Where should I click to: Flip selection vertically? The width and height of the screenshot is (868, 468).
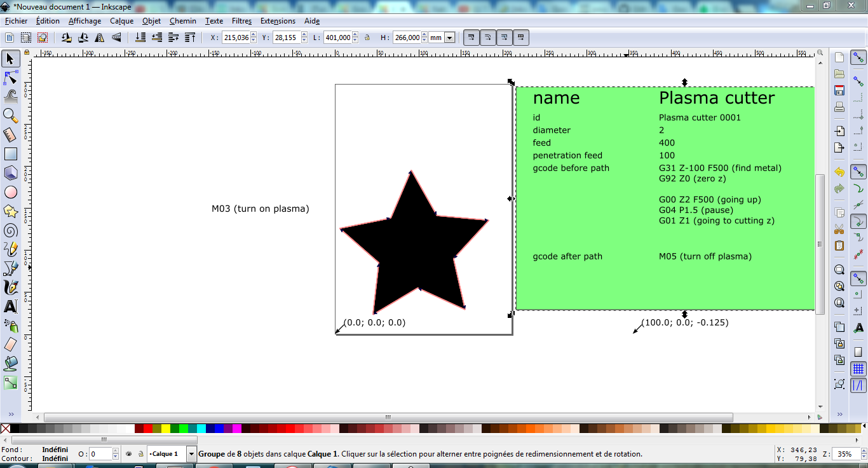click(116, 38)
